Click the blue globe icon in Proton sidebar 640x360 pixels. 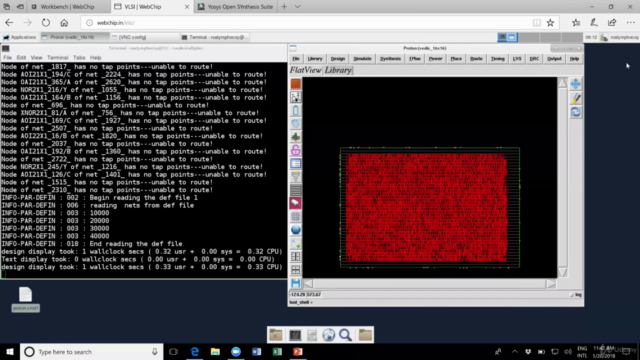[x=296, y=229]
